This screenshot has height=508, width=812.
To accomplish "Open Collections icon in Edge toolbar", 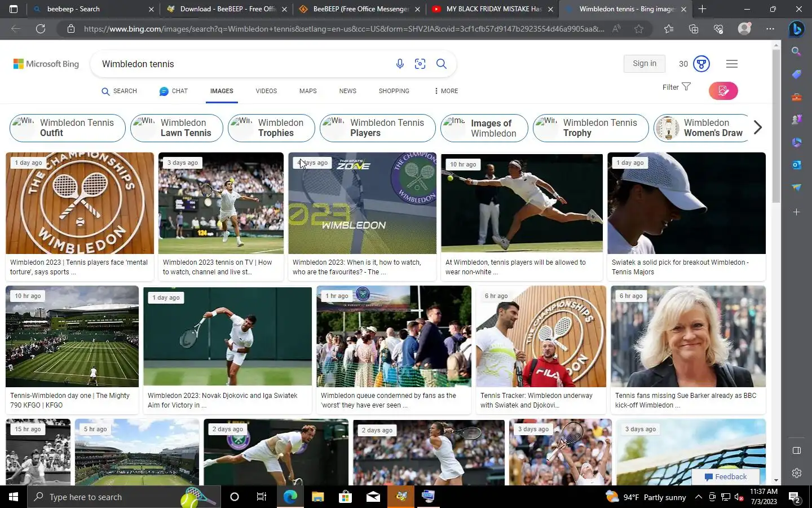I will 694,29.
